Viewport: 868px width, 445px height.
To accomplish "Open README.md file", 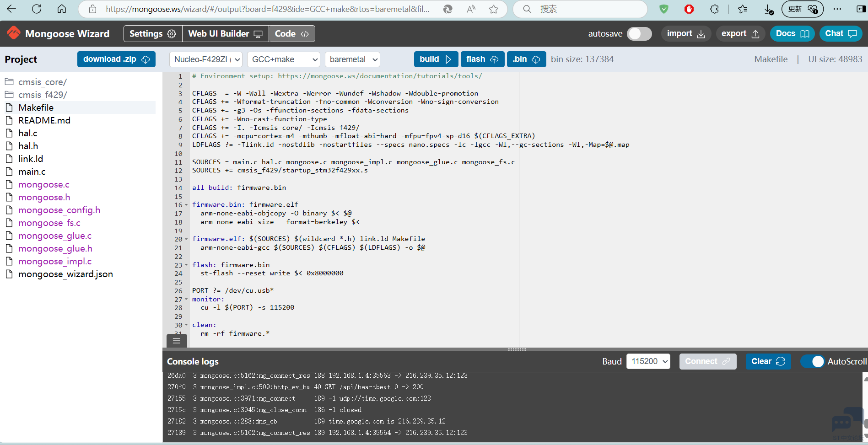I will [x=44, y=120].
